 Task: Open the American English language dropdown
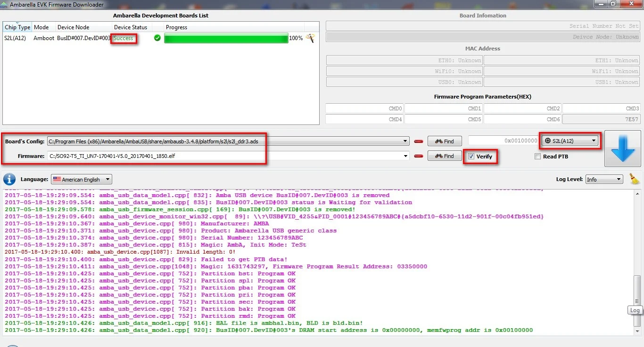point(82,179)
